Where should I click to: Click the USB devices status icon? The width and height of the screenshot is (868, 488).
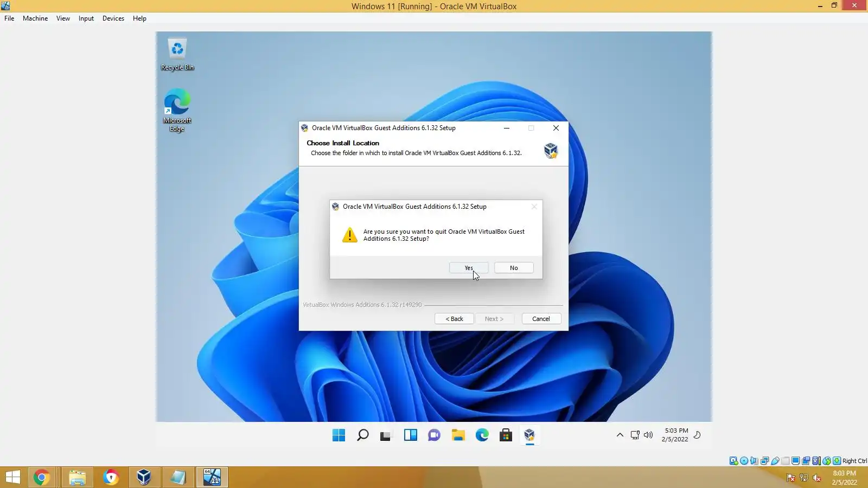click(x=775, y=461)
